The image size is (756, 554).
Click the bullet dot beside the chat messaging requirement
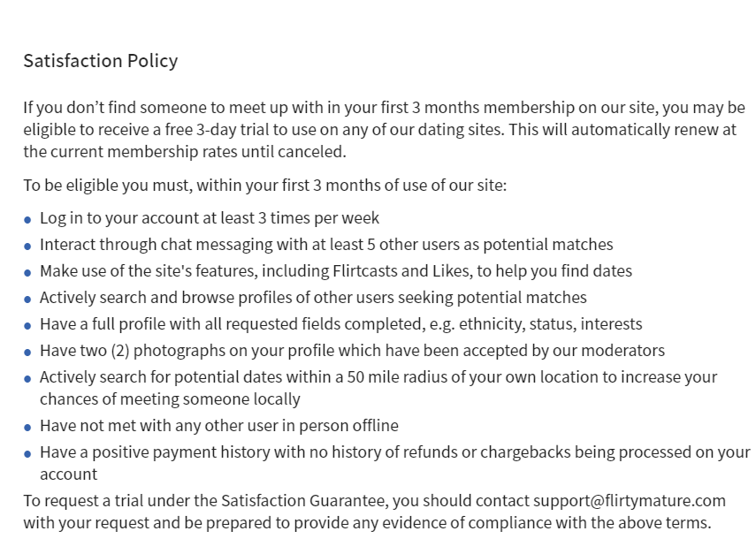28,247
